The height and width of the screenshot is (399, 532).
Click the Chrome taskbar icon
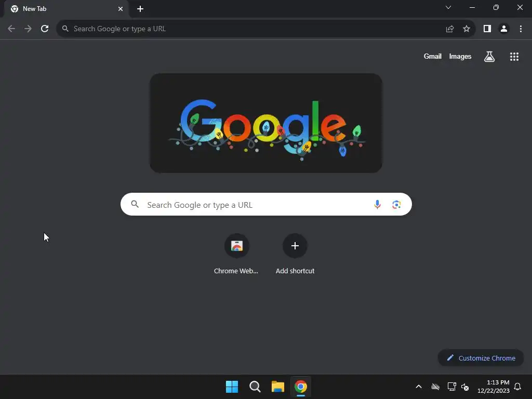[301, 387]
